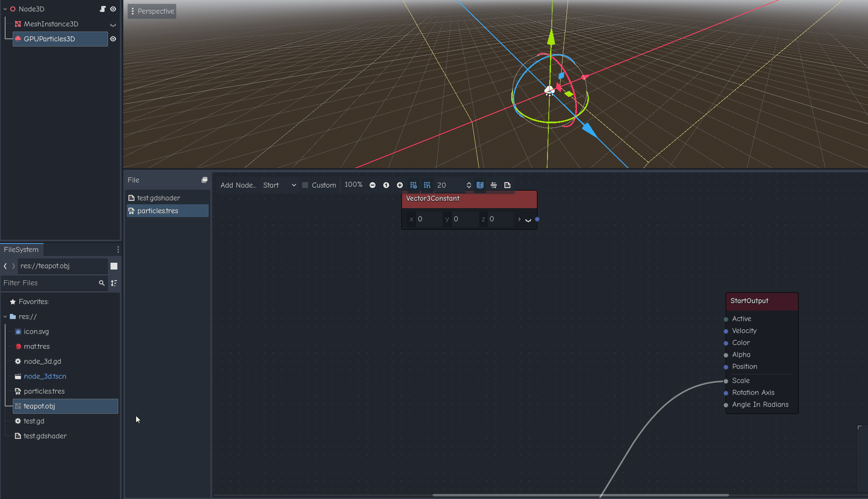868x499 pixels.
Task: Toggle visibility of GPUParticles3D node
Action: [113, 39]
